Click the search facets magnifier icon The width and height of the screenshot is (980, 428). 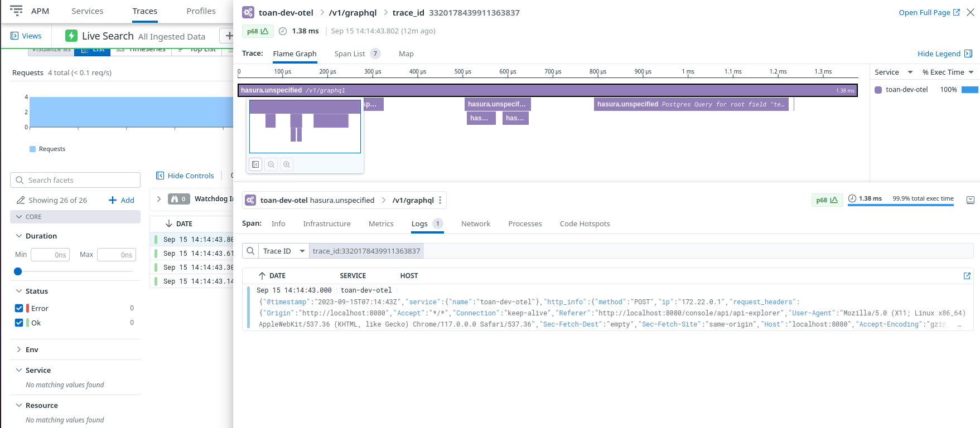(20, 180)
